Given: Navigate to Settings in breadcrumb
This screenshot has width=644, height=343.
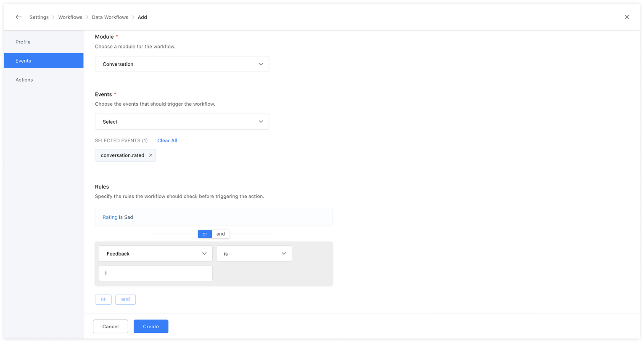Looking at the screenshot, I should point(39,17).
